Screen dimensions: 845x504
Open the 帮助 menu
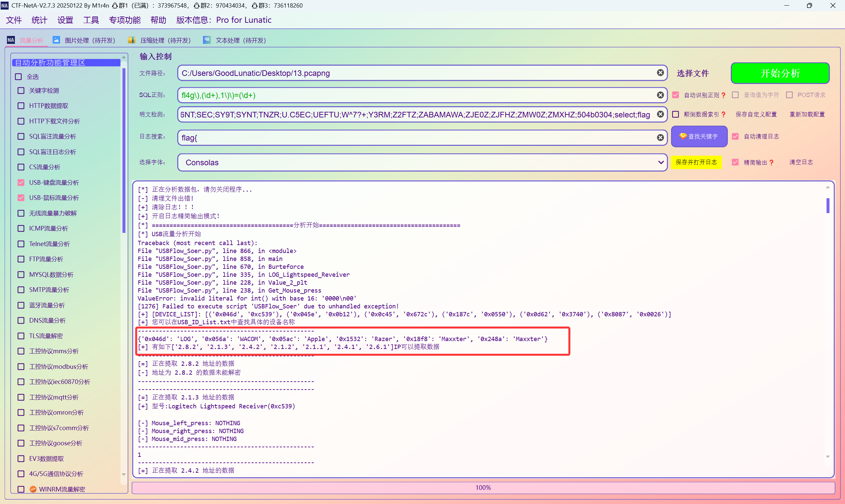click(x=158, y=20)
